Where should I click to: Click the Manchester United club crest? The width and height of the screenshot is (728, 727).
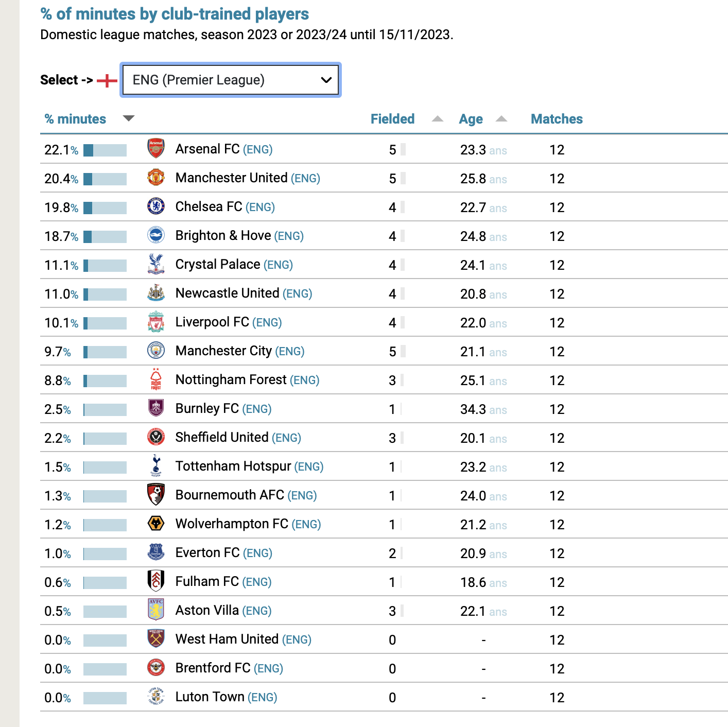tap(155, 177)
